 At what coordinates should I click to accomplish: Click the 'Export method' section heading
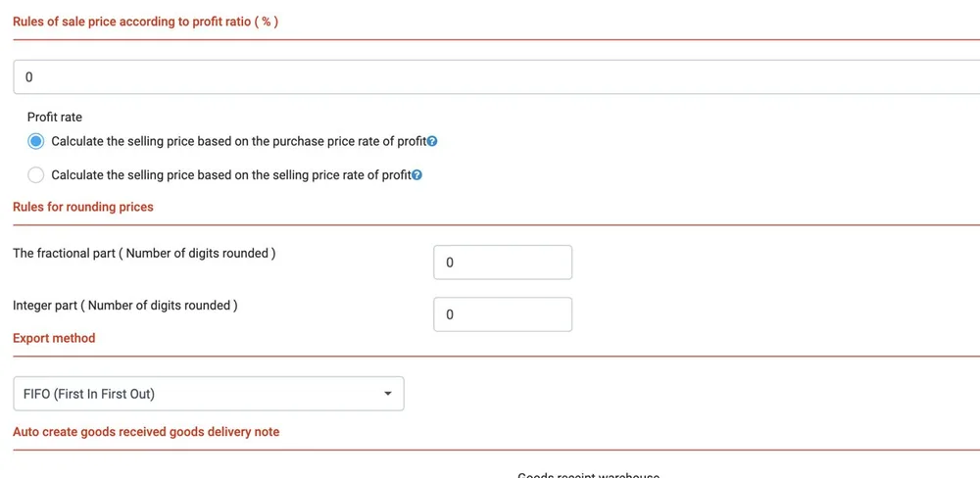point(54,338)
